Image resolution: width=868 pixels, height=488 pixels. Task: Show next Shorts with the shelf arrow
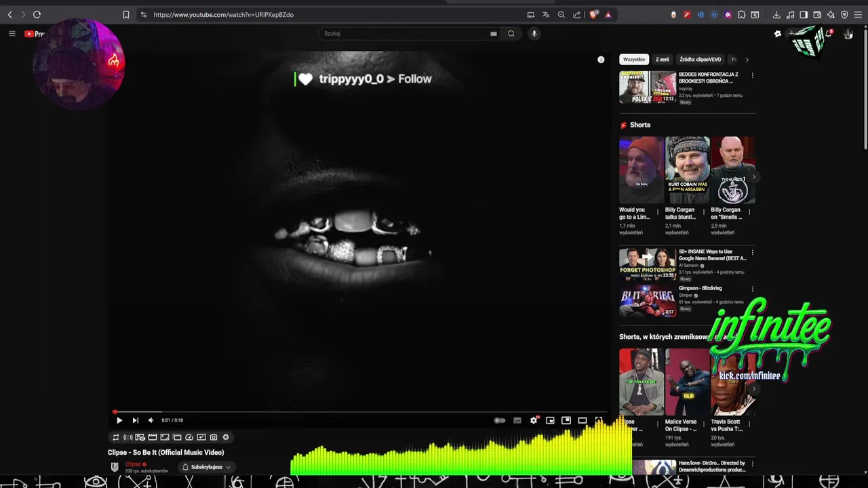(x=753, y=177)
